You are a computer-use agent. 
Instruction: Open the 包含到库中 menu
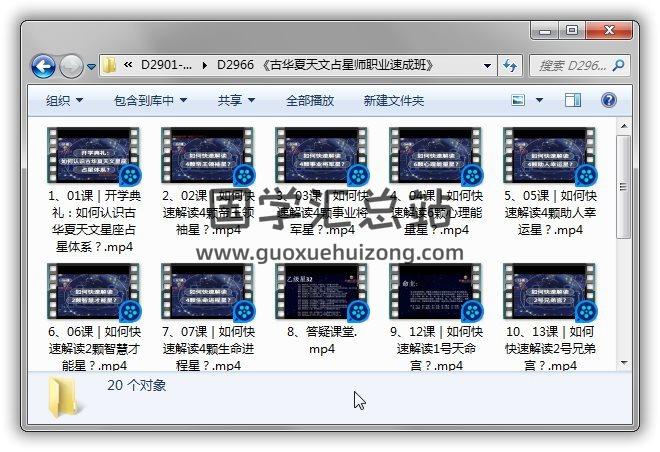[150, 100]
